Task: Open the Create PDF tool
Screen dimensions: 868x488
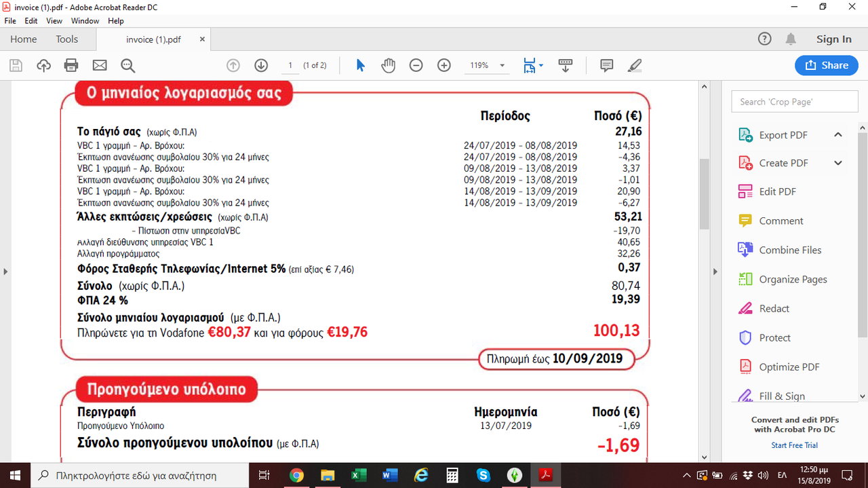Action: pos(783,163)
